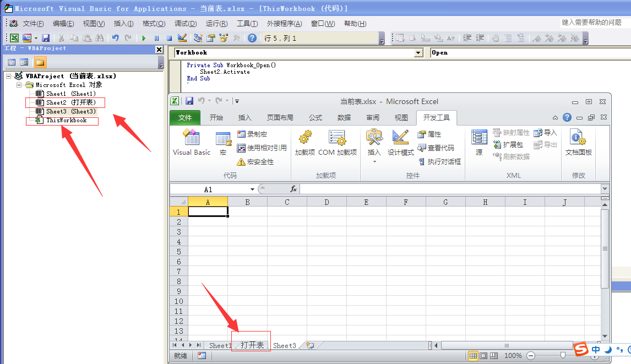Pause execution with the Break icon
631x364 pixels.
(x=156, y=38)
